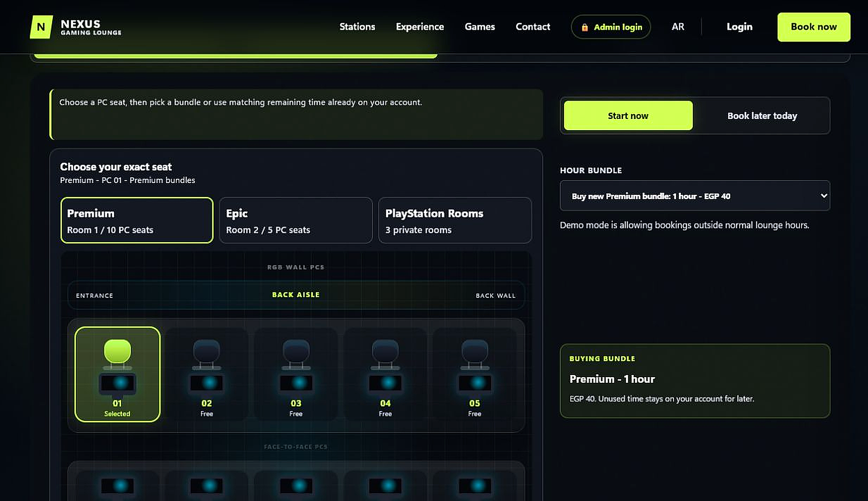The height and width of the screenshot is (501, 868).
Task: Click the 'Choose your exact seat' heading
Action: pos(116,167)
